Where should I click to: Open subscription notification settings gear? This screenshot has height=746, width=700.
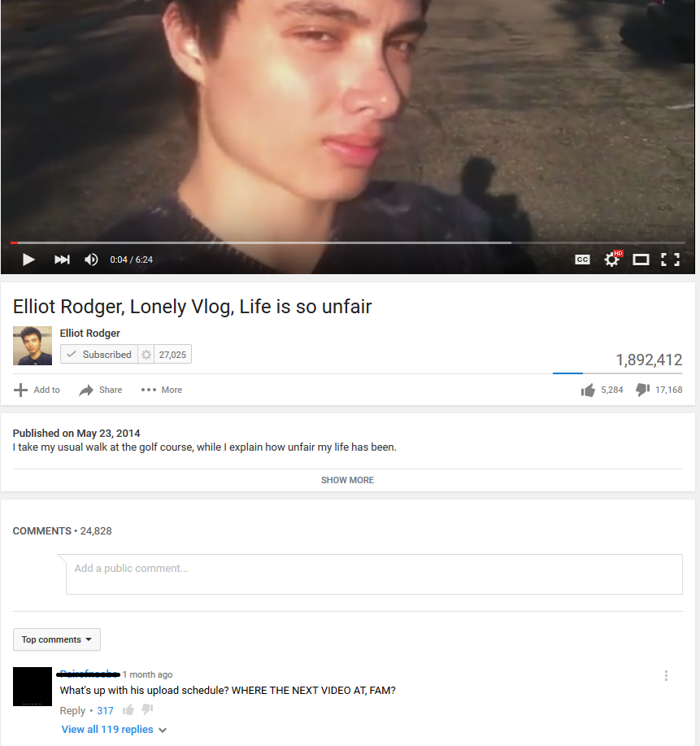(146, 354)
